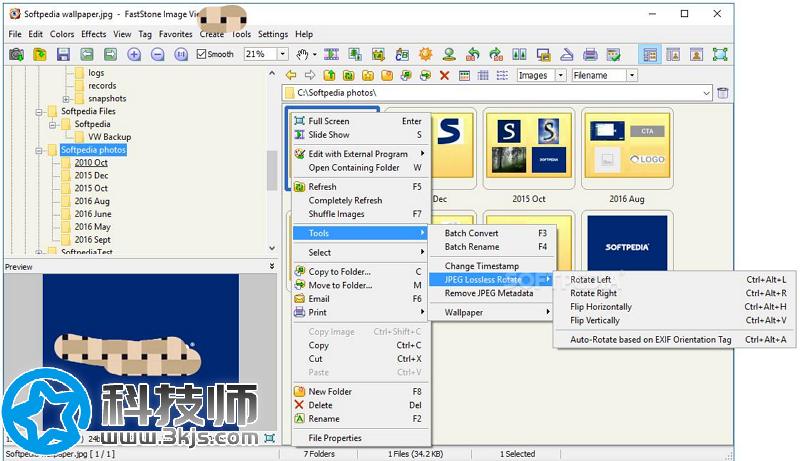800x461 pixels.
Task: Open the Filename sort dropdown
Action: (x=632, y=75)
